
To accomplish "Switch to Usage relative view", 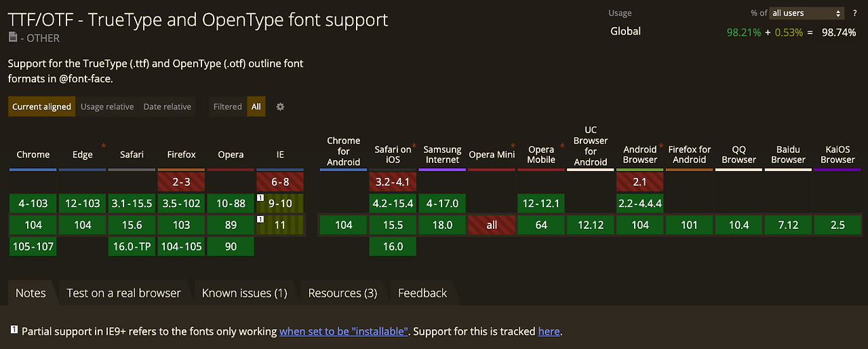I will coord(107,107).
